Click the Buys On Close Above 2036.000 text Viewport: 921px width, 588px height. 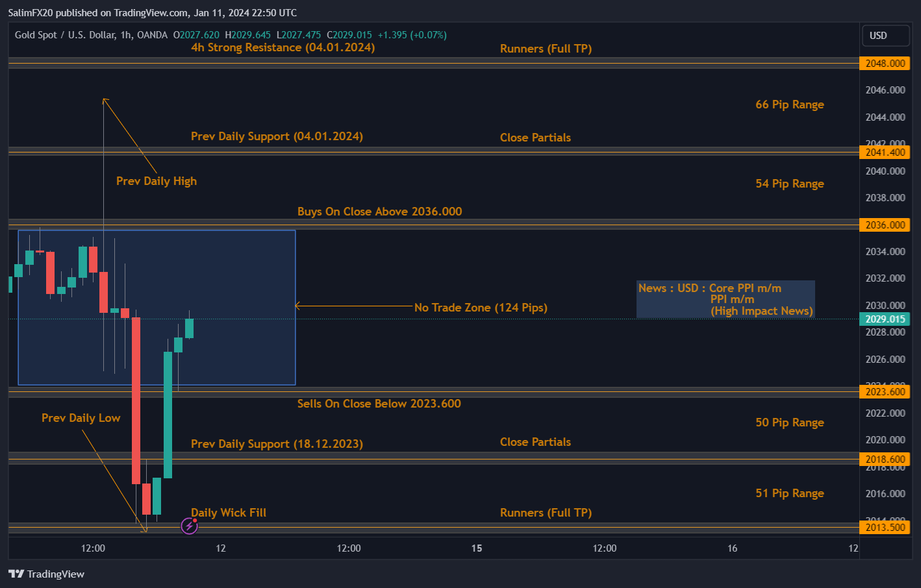tap(379, 211)
